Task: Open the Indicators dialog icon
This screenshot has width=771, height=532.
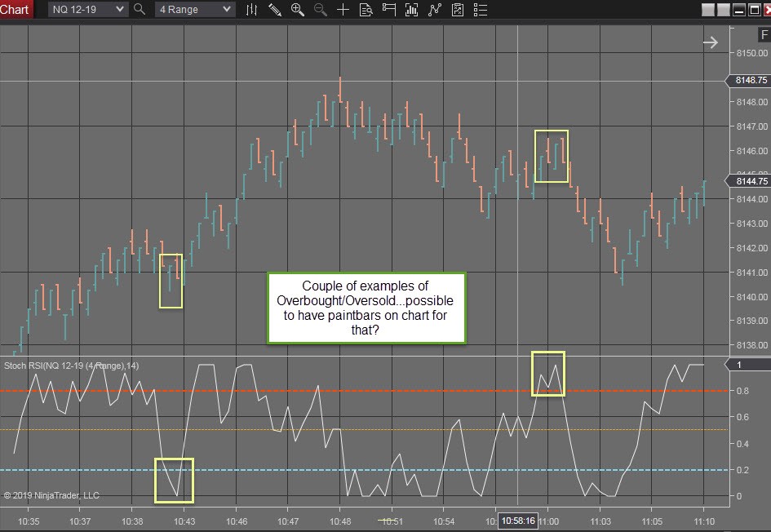Action: click(x=412, y=10)
